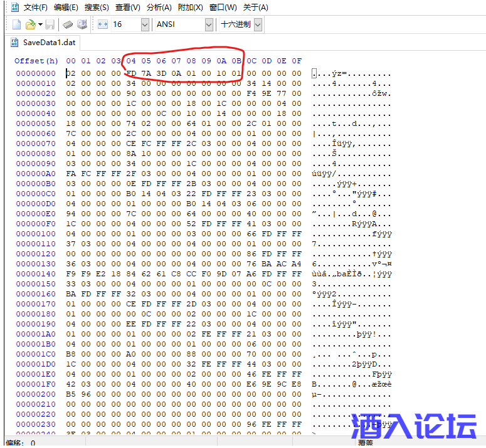
Task: Open the 附加(X) menu
Action: [x=190, y=7]
